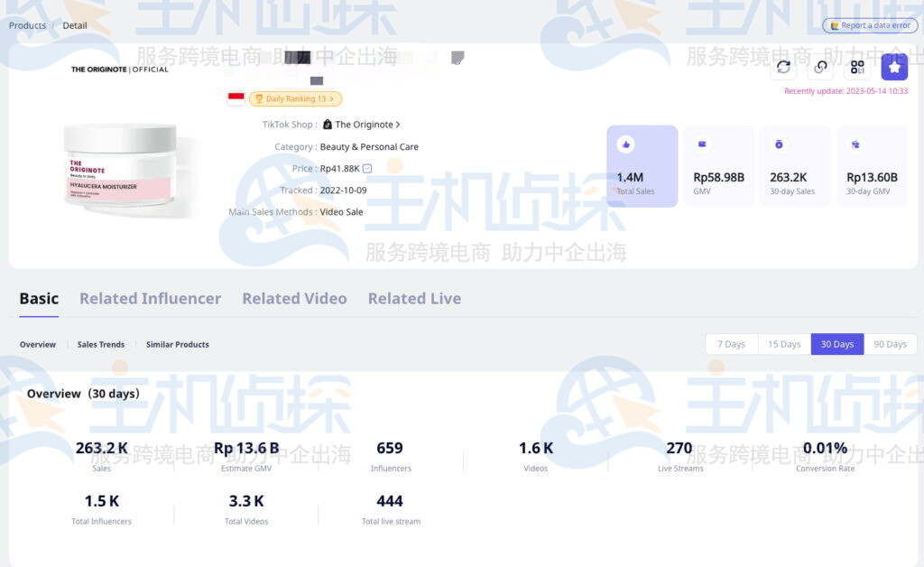
Task: Click the purple star favorite icon
Action: point(894,67)
